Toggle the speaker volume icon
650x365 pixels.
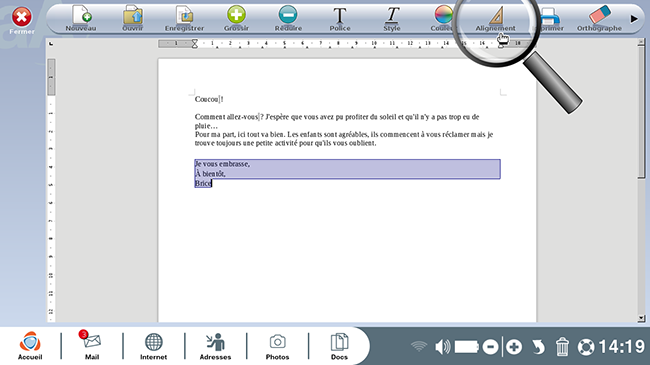coord(442,346)
